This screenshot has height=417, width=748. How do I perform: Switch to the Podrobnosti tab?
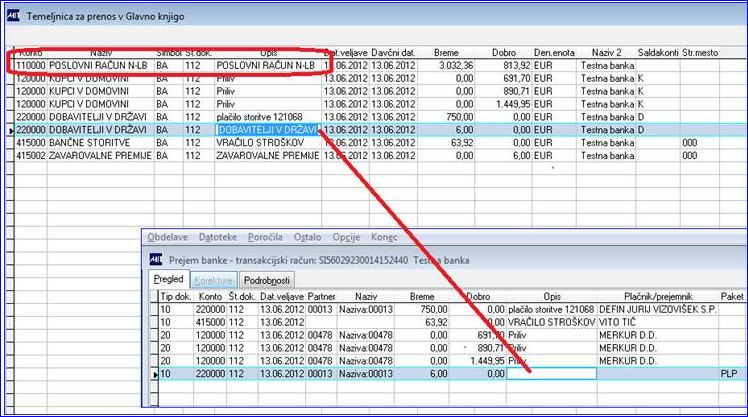click(267, 281)
